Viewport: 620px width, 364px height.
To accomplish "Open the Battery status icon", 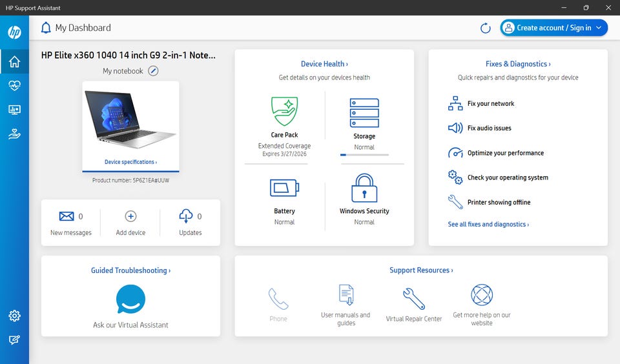I will 284,188.
